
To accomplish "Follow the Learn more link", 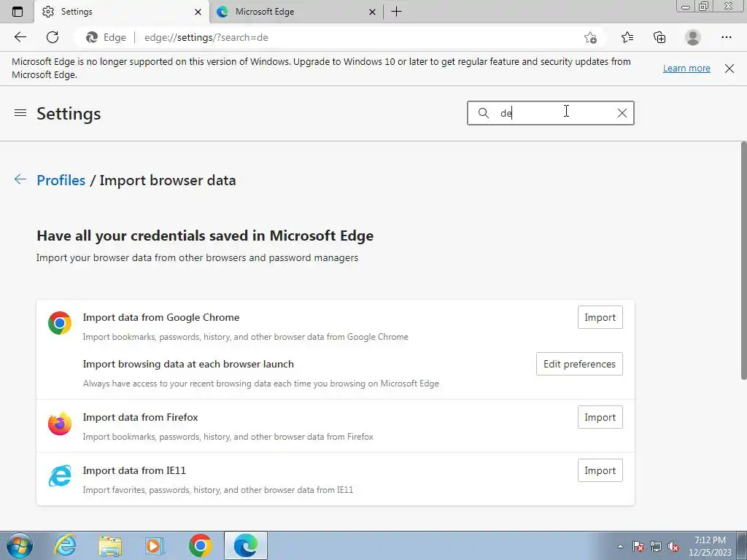I will pos(686,68).
